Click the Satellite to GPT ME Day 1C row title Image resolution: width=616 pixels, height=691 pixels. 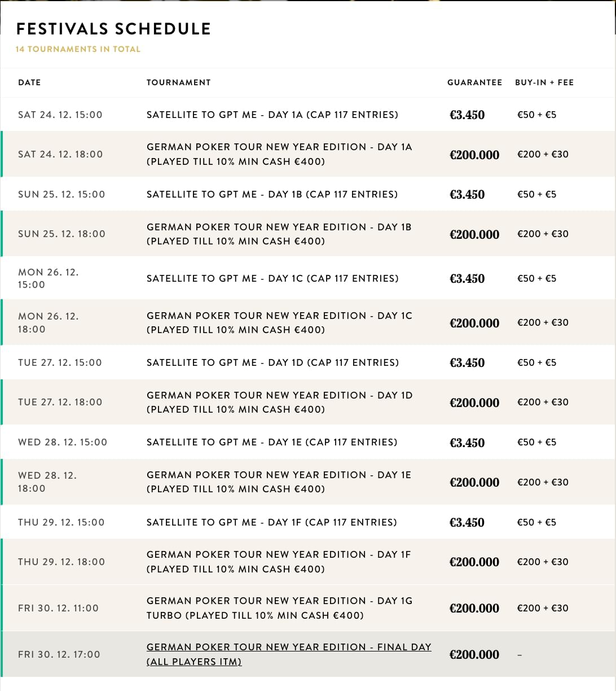pos(272,278)
